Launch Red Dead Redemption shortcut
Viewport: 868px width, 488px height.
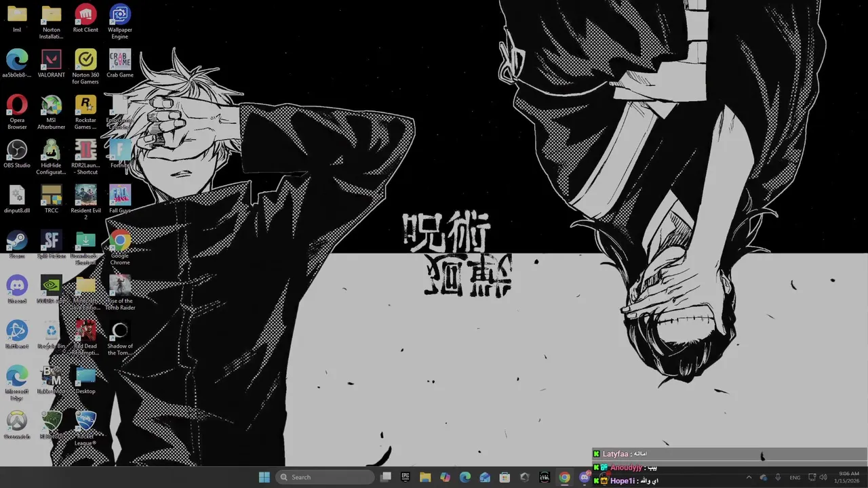coord(85,338)
